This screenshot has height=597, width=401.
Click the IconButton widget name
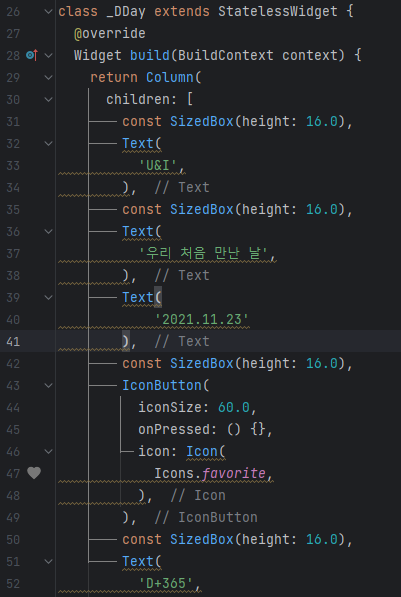point(162,385)
